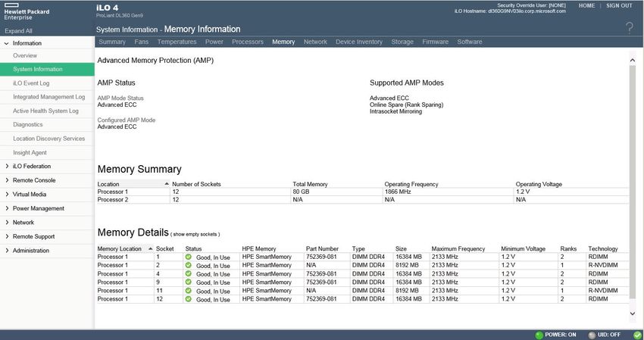Screen dimensions: 644x340
Task: Sort Memory Summary by Location arrow
Action: coord(167,184)
